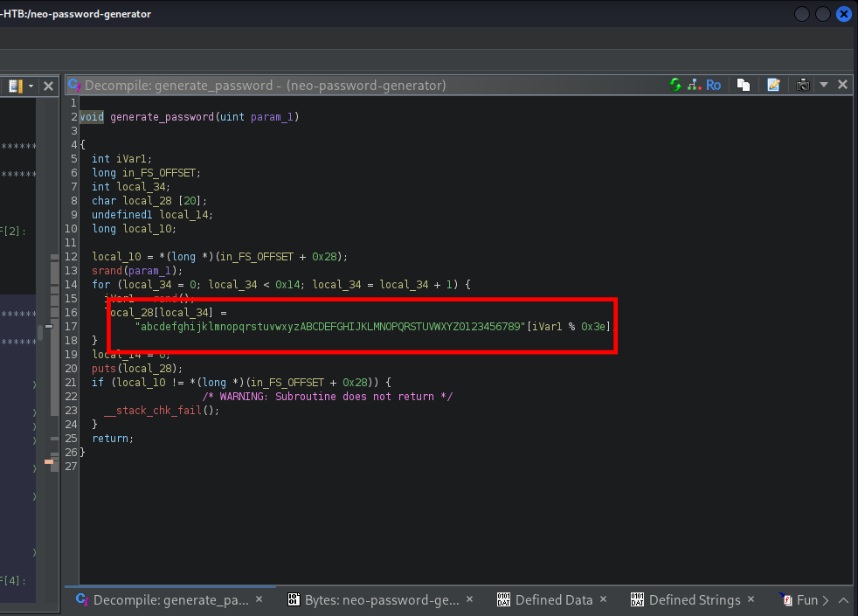This screenshot has width=858, height=616.
Task: Open the decompiler panel dropdown arrow menu
Action: coord(823,85)
